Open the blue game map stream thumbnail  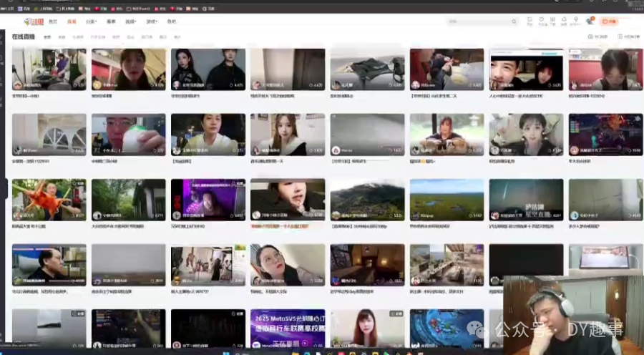click(447, 329)
